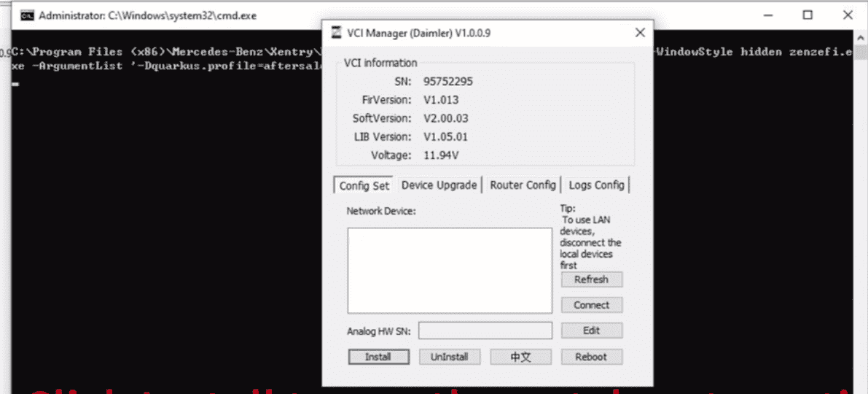Click inside the Network Device list box
This screenshot has height=394, width=868.
coord(450,270)
